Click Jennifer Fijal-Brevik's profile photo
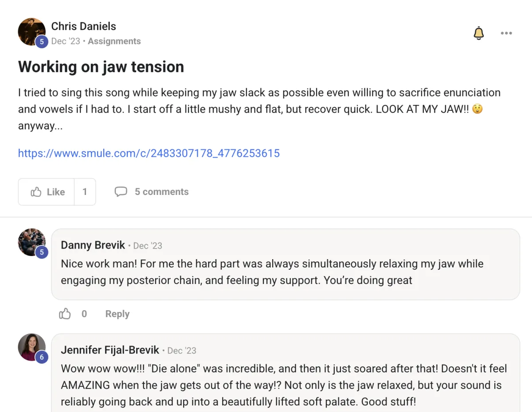 coord(31,347)
